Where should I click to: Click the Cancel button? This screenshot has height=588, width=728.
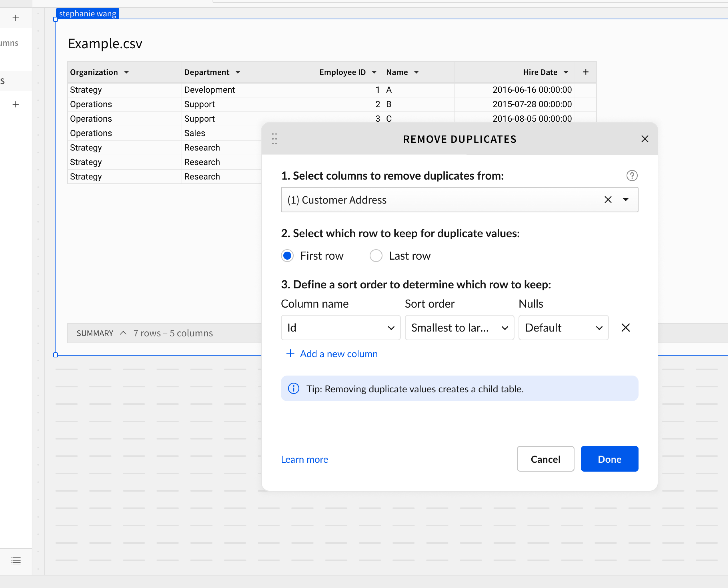(x=545, y=459)
